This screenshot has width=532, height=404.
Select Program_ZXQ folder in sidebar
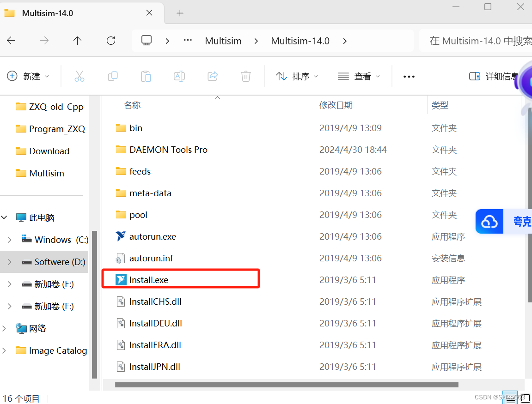[x=50, y=129]
